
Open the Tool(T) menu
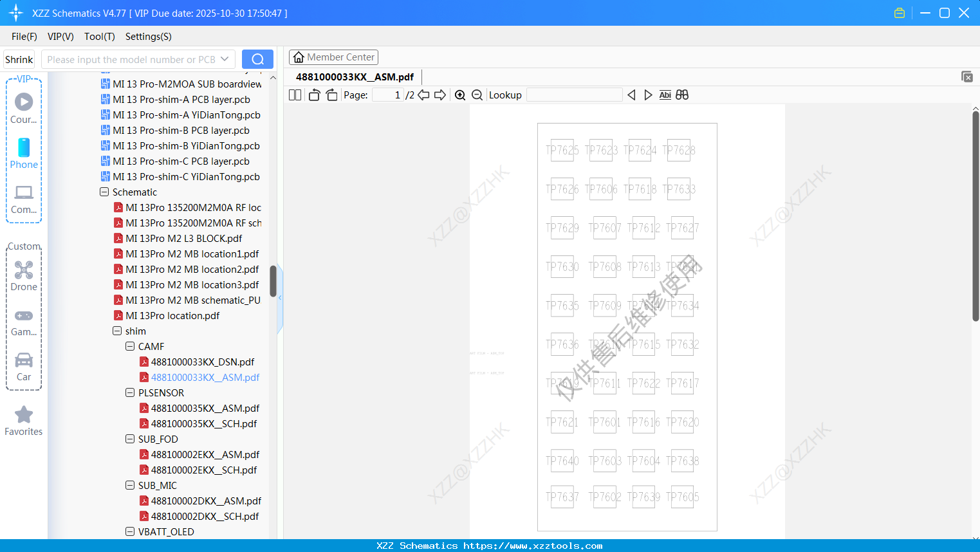tap(99, 37)
